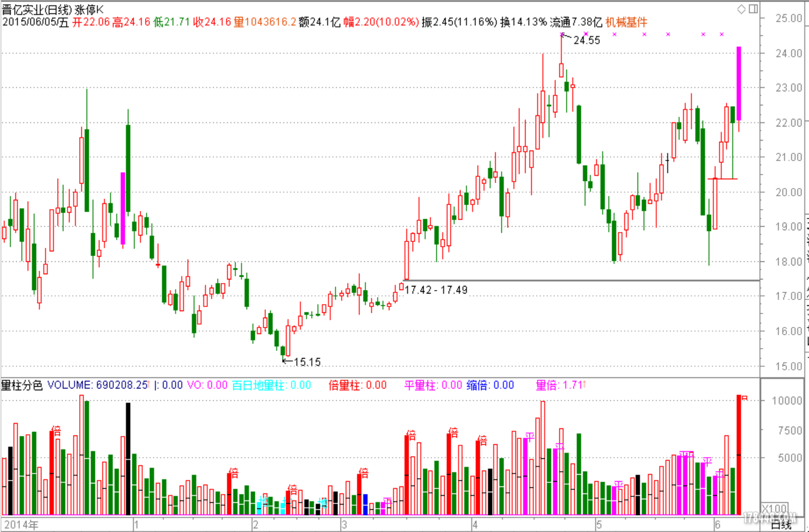Viewport: 809px width, 532px height.
Task: Click the 25.00 price axis label
Action: [x=788, y=18]
